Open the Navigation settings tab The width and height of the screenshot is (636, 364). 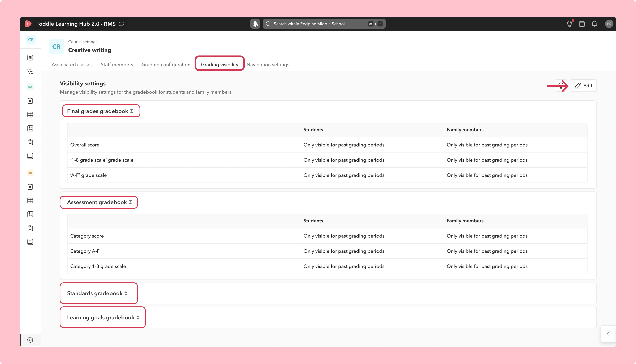tap(268, 65)
